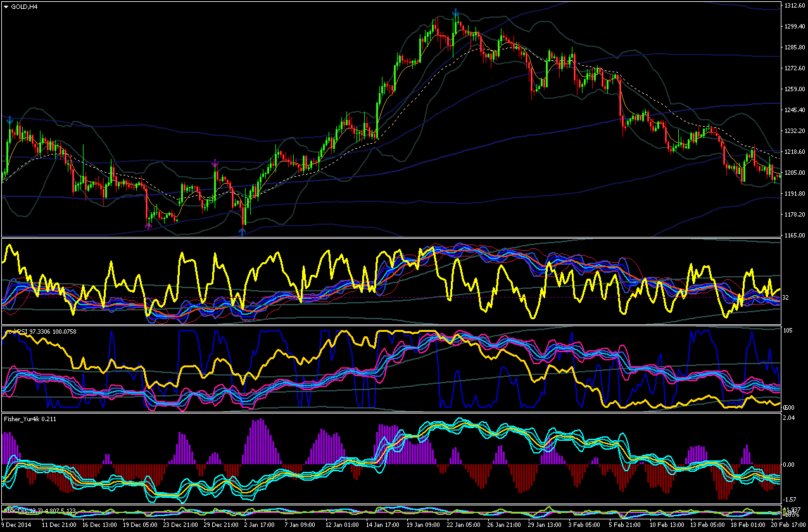Click the 22 Jan 05:00 date on the time axis
Image resolution: width=808 pixels, height=532 pixels.
click(464, 525)
